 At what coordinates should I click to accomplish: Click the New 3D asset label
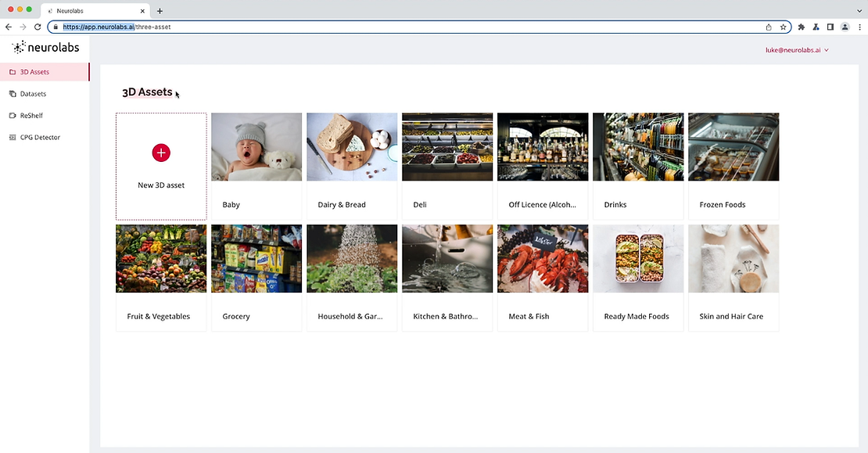tap(161, 185)
